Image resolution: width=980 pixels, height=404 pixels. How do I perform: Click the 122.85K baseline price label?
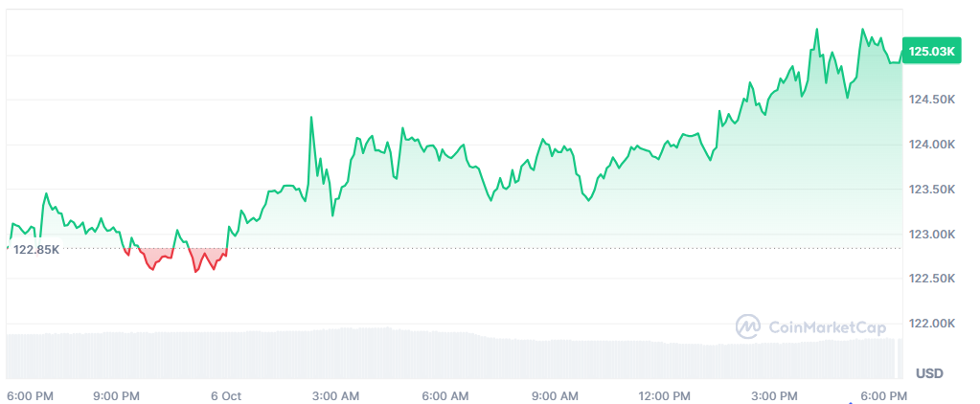coord(37,249)
